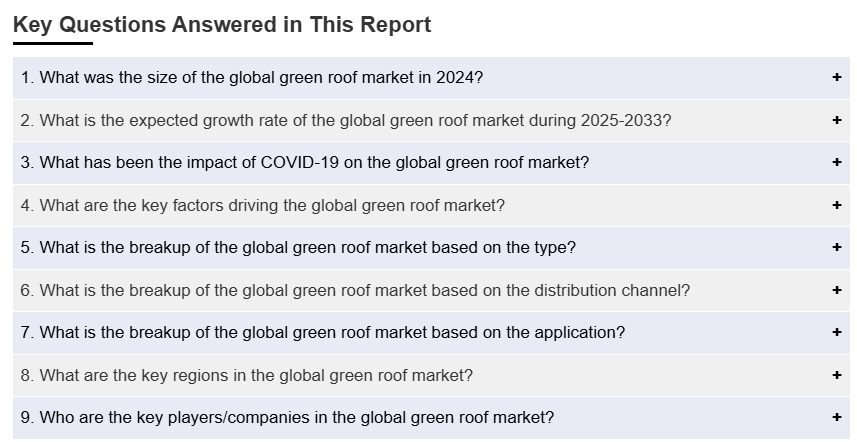Expand question 5 on breakup by type
Screen dimensions: 857x442
click(x=298, y=248)
